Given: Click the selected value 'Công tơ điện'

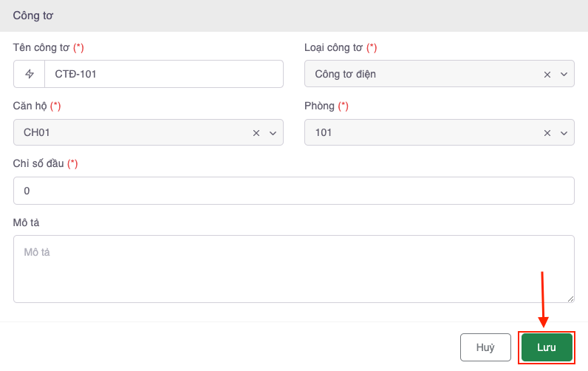Looking at the screenshot, I should click(x=350, y=74).
